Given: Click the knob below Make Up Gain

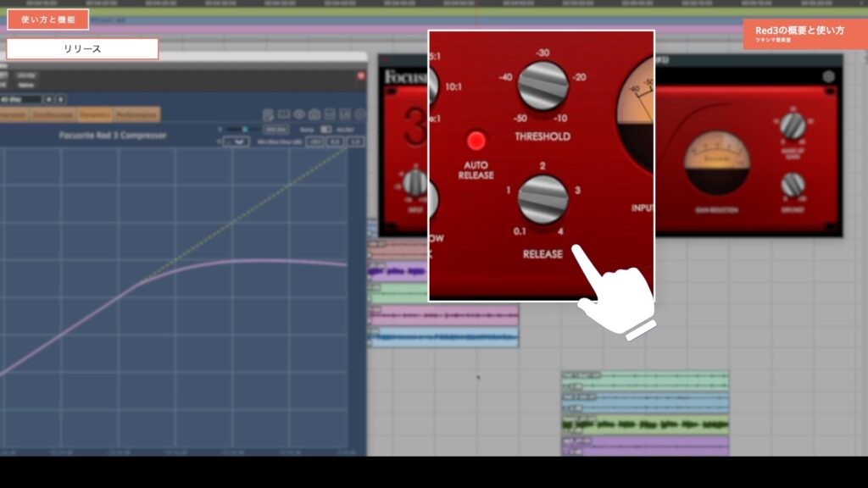Looking at the screenshot, I should (x=793, y=185).
